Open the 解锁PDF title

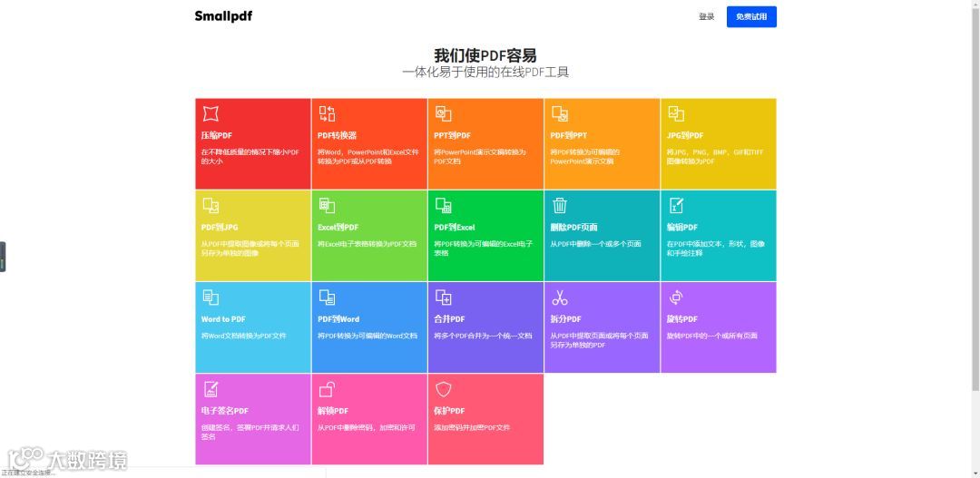333,411
